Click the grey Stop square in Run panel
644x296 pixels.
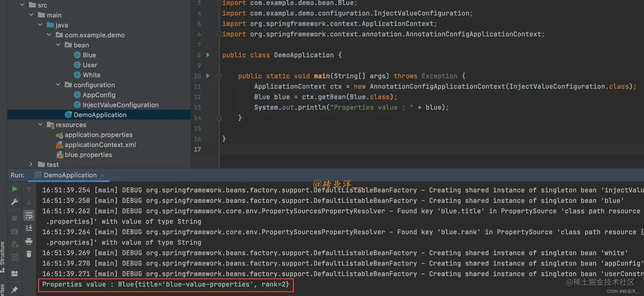click(x=14, y=218)
